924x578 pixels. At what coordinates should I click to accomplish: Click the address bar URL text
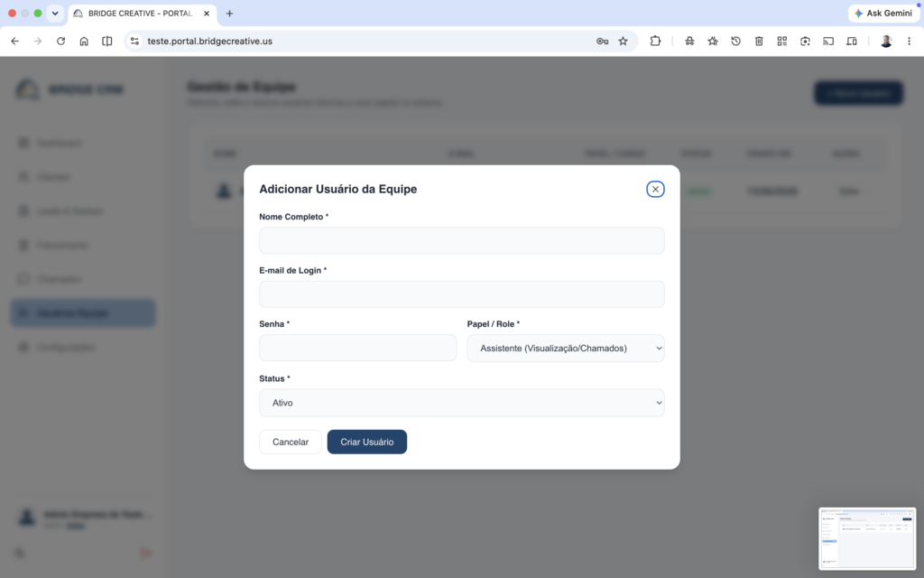[209, 42]
